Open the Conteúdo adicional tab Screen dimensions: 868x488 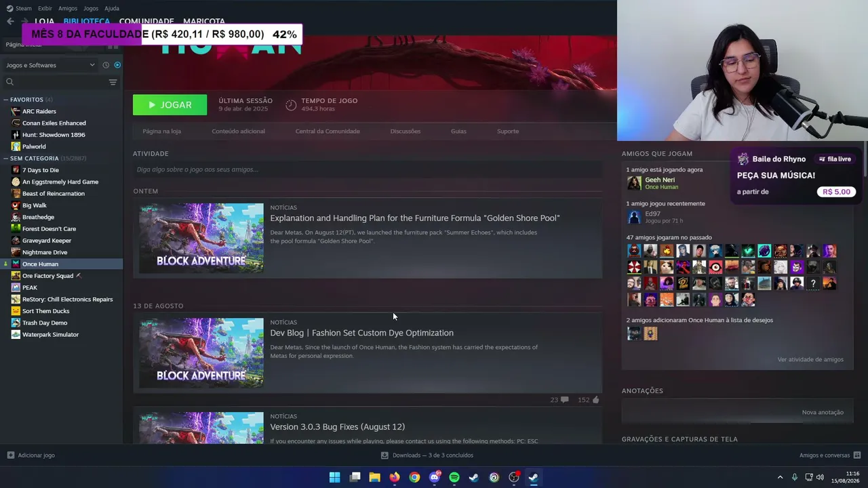(x=238, y=131)
